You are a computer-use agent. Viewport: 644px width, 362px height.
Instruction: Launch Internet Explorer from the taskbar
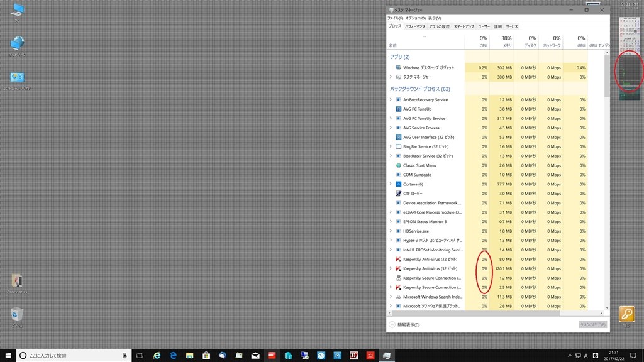(157, 356)
